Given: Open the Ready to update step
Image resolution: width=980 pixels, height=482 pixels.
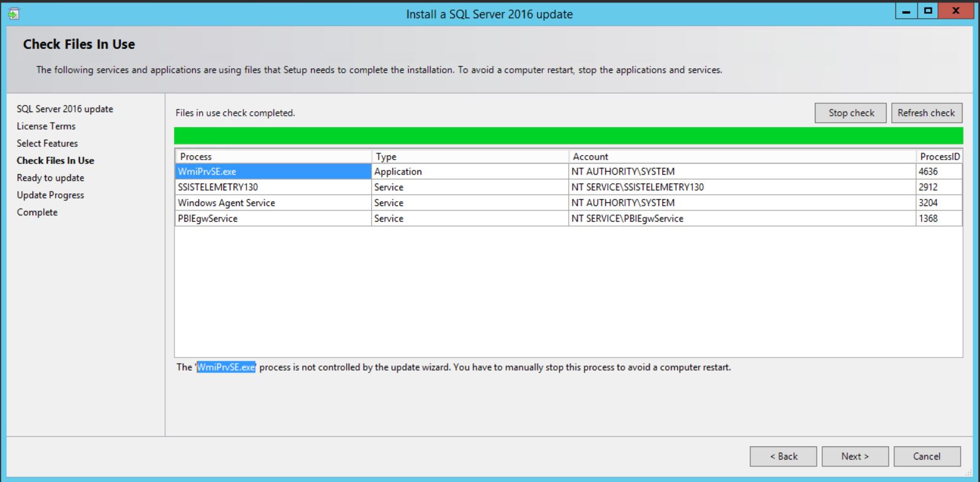Looking at the screenshot, I should (50, 177).
